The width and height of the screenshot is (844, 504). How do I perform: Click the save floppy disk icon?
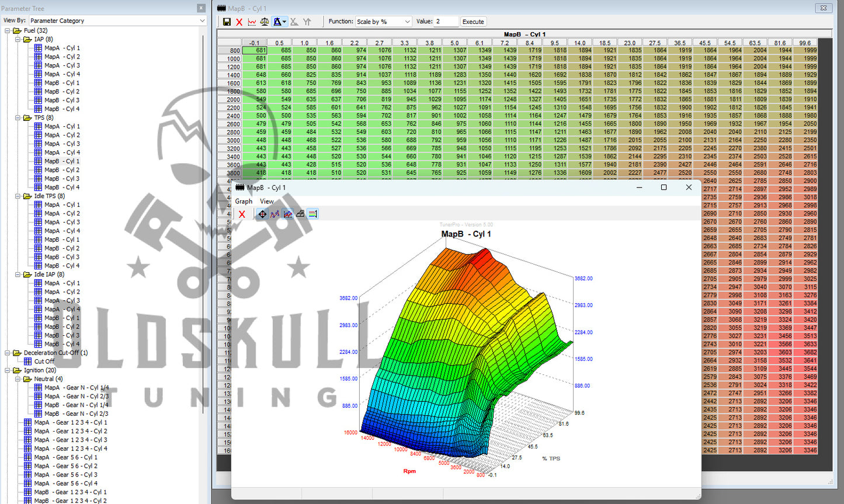tap(227, 22)
